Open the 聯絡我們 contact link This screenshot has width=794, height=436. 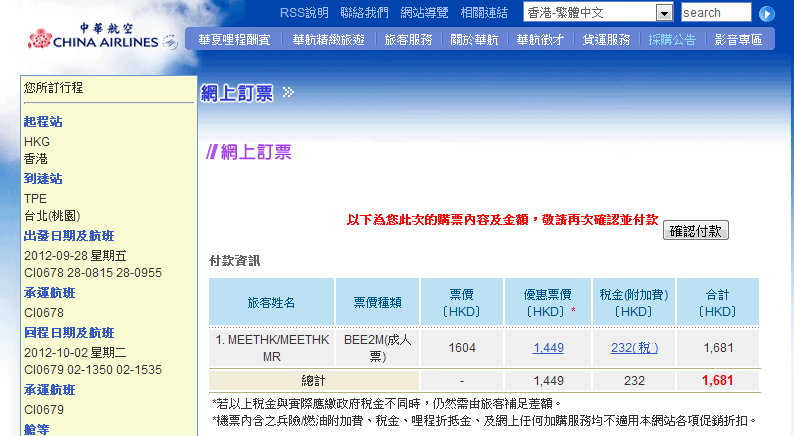(365, 13)
